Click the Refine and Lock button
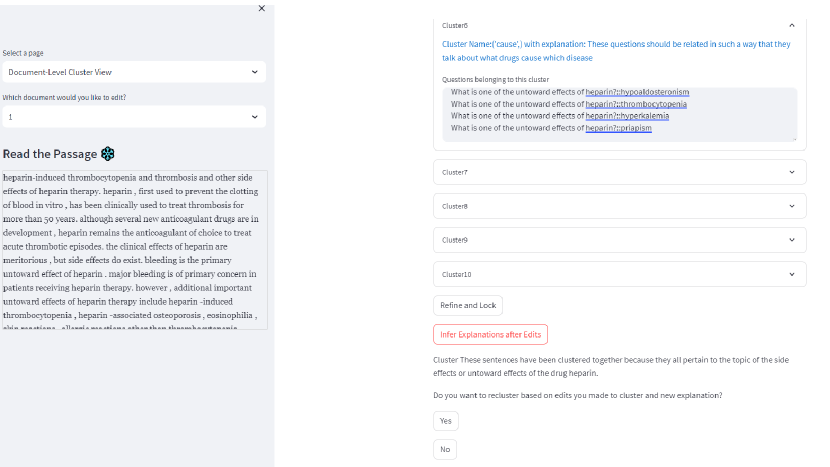 pyautogui.click(x=468, y=305)
